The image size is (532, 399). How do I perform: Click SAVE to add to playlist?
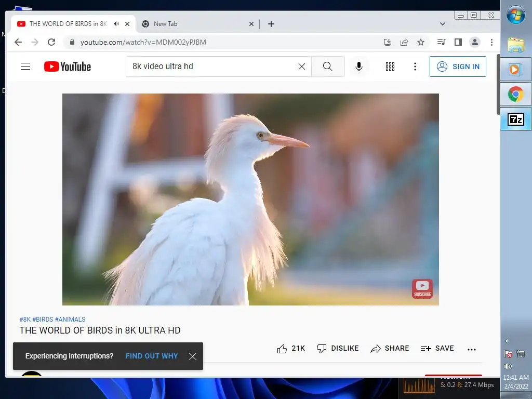click(x=437, y=349)
